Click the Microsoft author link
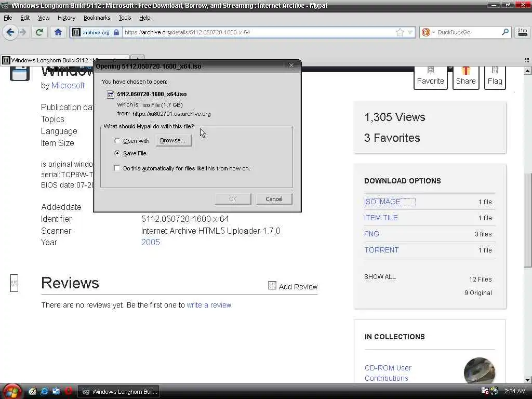Viewport: 532px width, 399px height. point(68,86)
